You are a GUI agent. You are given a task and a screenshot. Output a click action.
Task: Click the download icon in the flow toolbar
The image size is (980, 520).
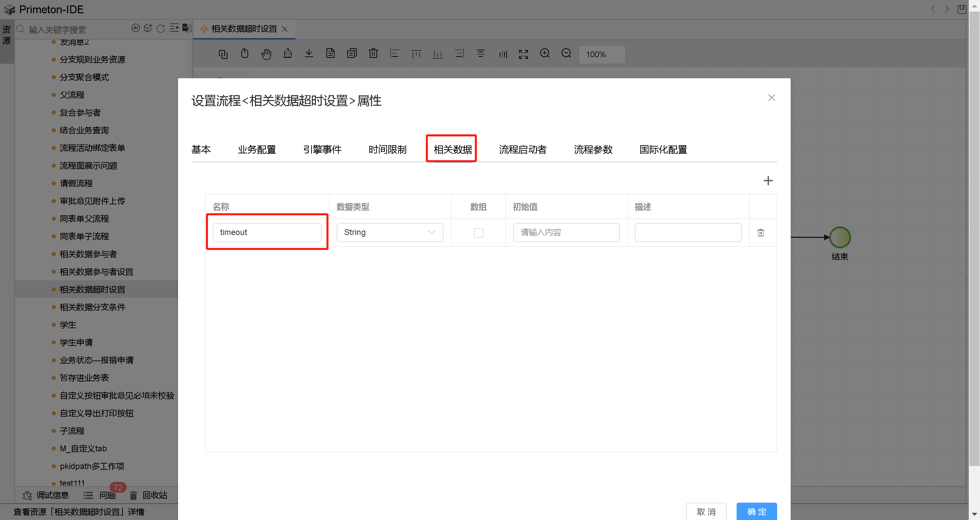[309, 54]
